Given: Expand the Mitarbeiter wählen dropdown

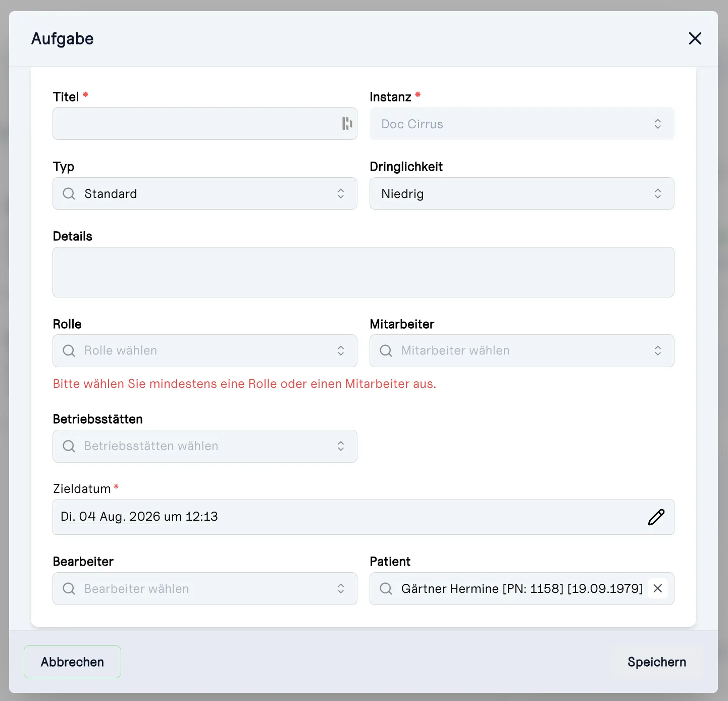Looking at the screenshot, I should 522,350.
